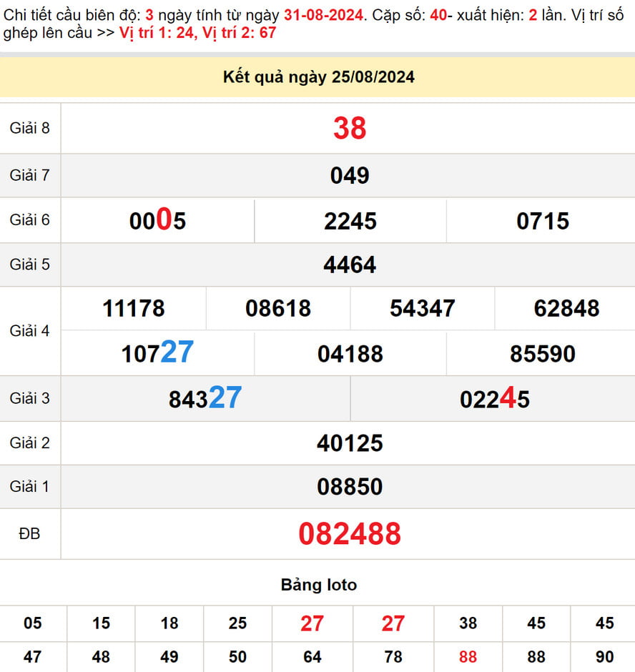This screenshot has width=635, height=672.
Task: Select the Giải 1 result 08850
Action: pyautogui.click(x=350, y=487)
